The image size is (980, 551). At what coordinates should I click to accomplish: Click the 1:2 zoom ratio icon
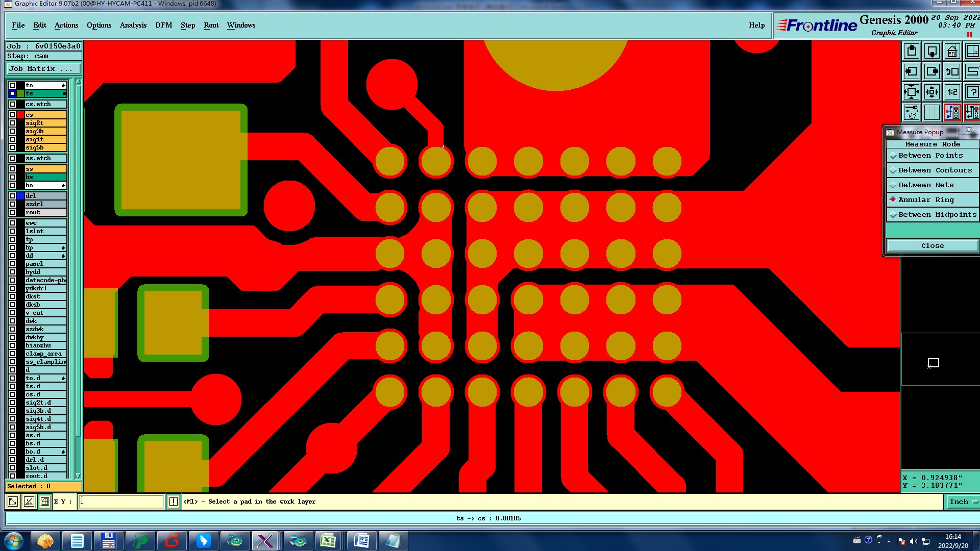click(952, 92)
